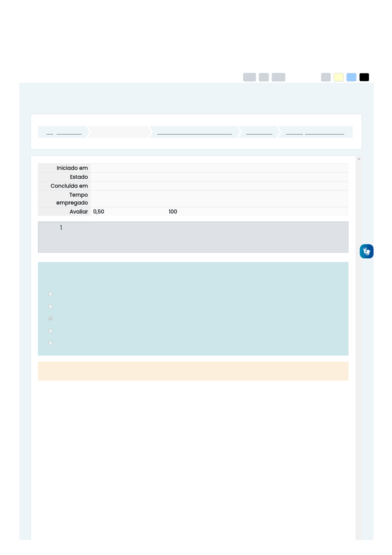Choose the fifth answer radio option
392x555 pixels.
[x=50, y=343]
